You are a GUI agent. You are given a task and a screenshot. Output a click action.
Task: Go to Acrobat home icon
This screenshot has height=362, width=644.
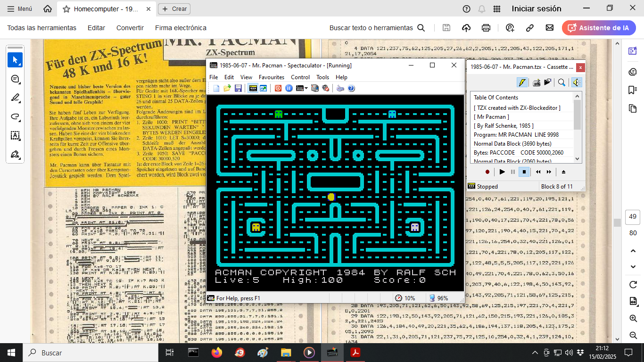coord(48,8)
